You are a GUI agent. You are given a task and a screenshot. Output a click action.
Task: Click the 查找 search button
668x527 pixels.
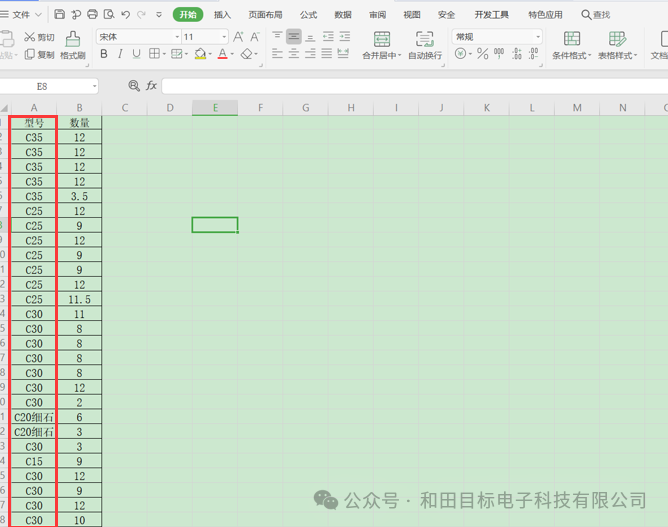(x=596, y=15)
